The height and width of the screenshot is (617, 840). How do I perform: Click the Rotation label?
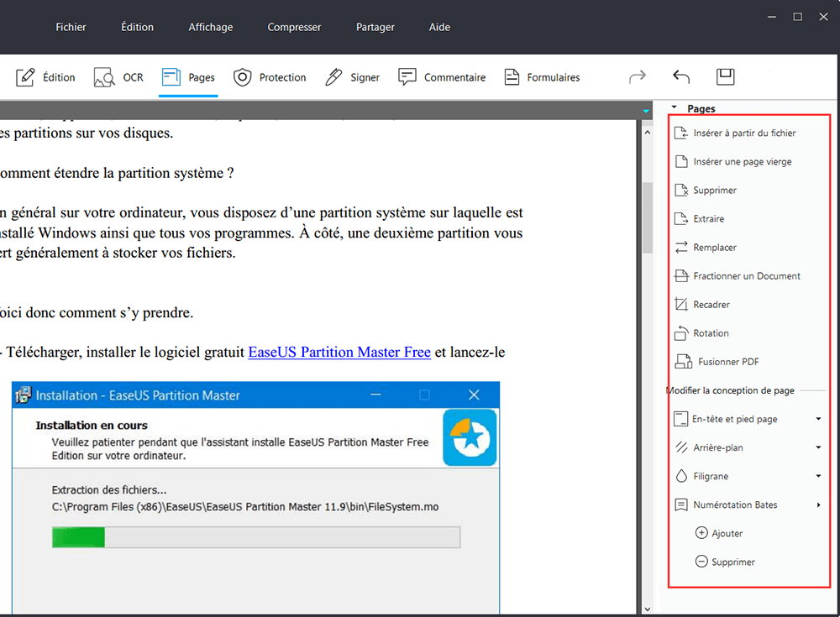click(x=711, y=333)
